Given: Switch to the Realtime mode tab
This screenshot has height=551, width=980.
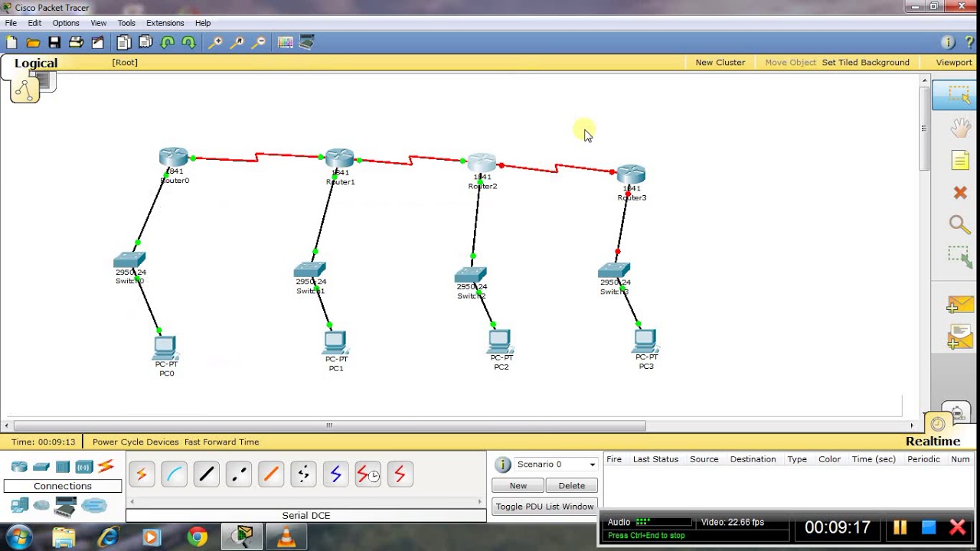Looking at the screenshot, I should pos(933,442).
